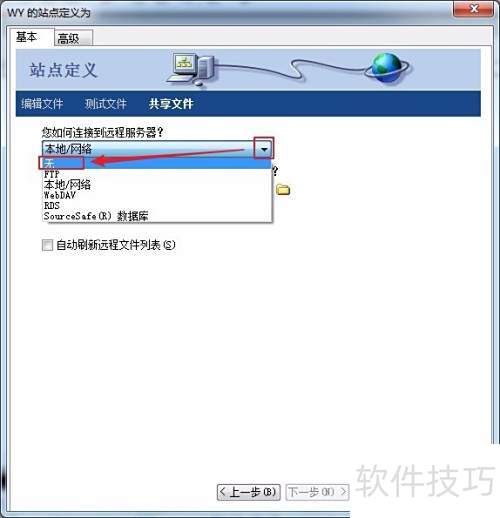Click the 上一步(B) back button
Viewport: 500px width, 518px height.
click(249, 492)
